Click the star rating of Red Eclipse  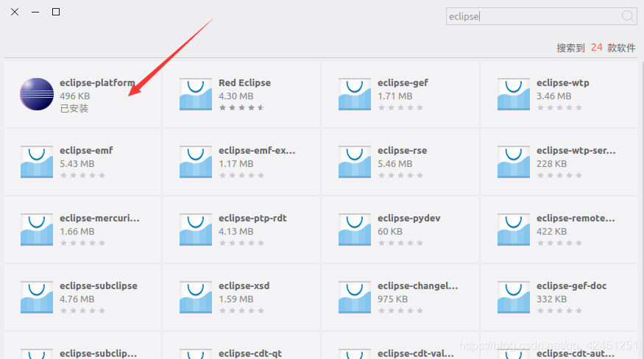241,107
